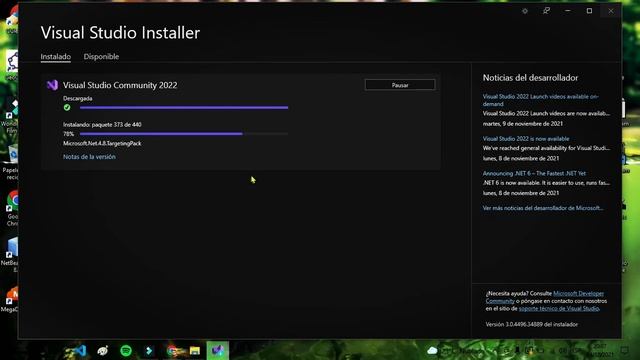Open Visual Studio Code from taskbar
Image resolution: width=640 pixels, height=360 pixels.
(80, 351)
